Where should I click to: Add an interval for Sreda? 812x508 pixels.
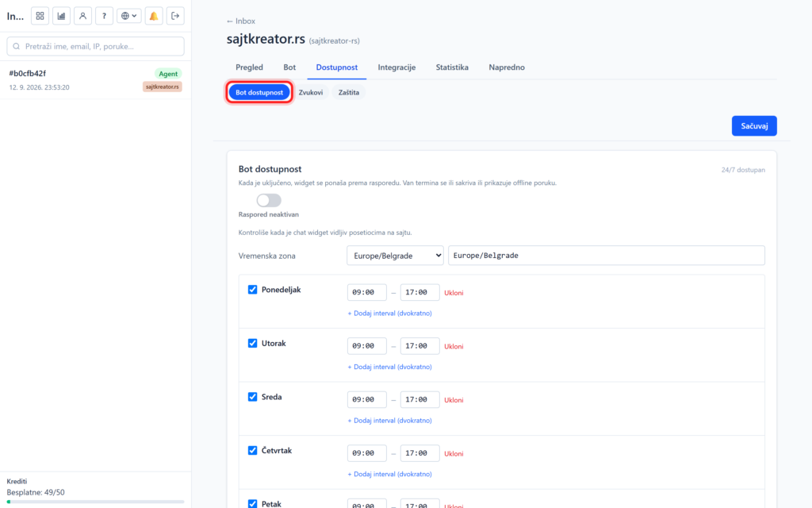click(x=389, y=421)
